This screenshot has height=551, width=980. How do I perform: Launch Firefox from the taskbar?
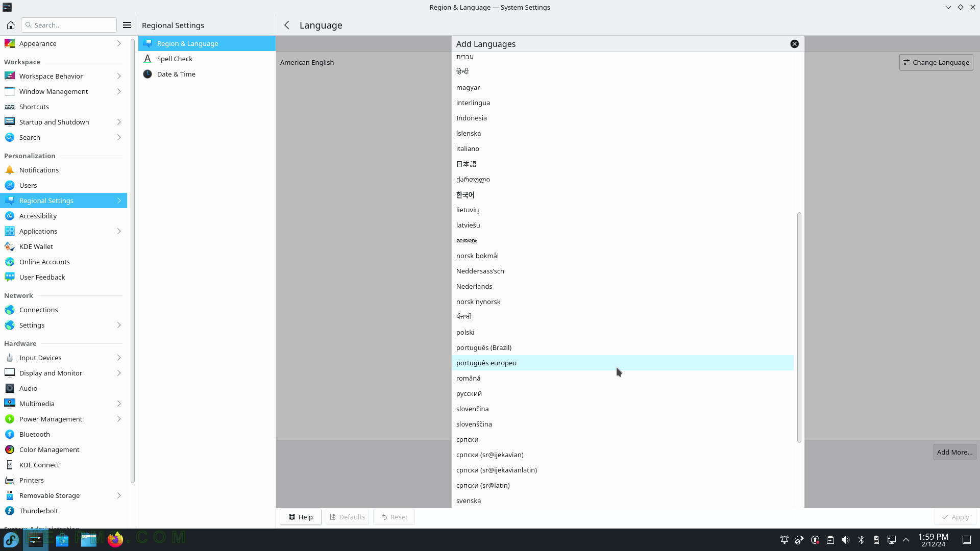(115, 539)
